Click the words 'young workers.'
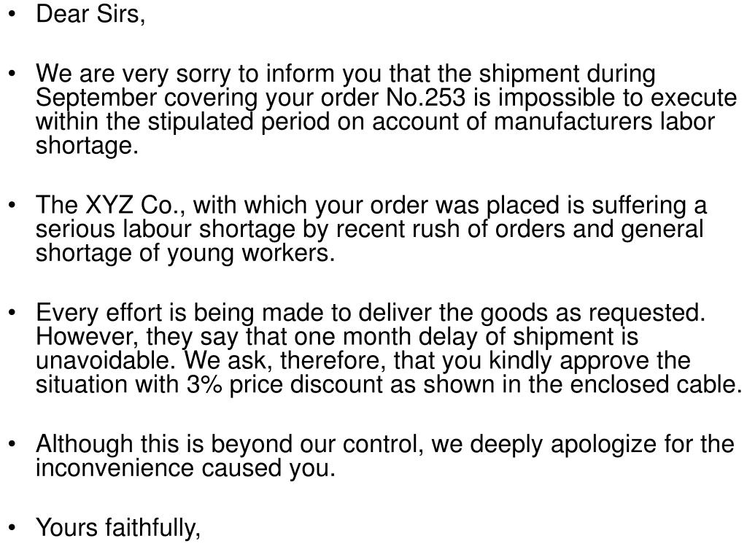 tap(251, 253)
